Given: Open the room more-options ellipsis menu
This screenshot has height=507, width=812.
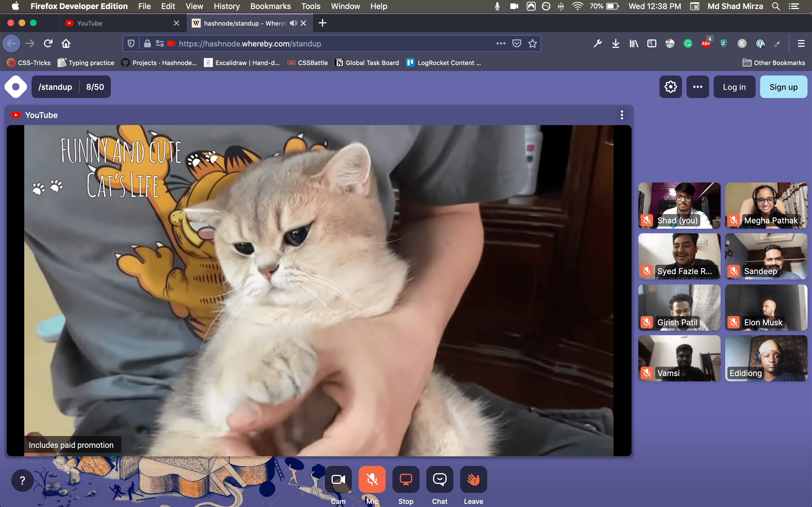Looking at the screenshot, I should (698, 87).
